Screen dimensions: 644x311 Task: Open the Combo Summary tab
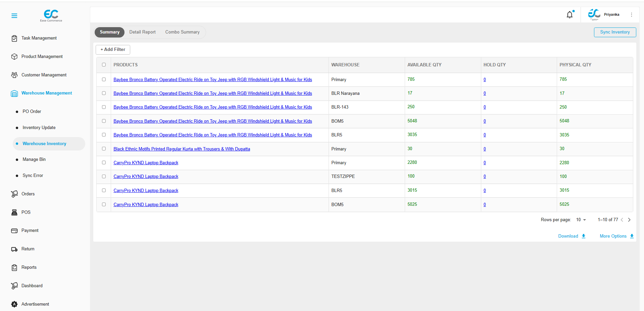182,32
